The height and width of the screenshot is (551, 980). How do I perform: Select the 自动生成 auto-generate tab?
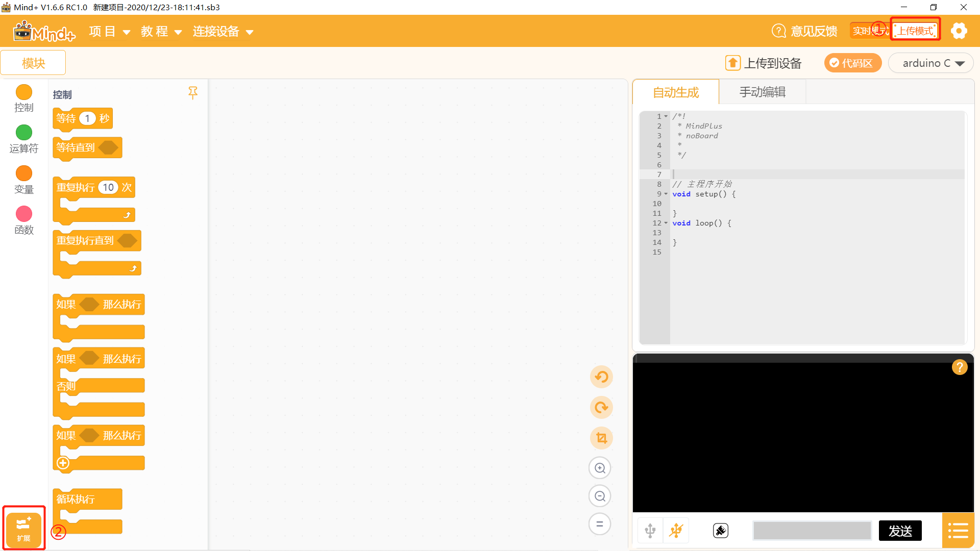tap(676, 92)
